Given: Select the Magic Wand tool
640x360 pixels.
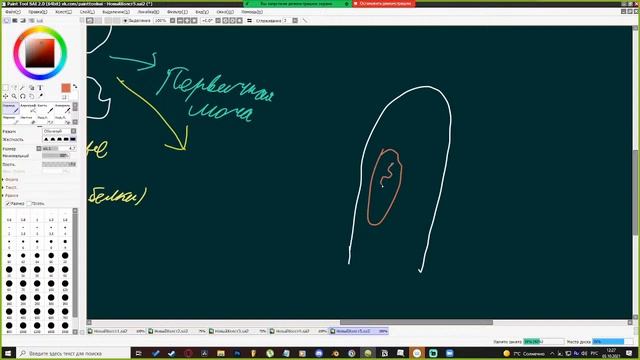Looking at the screenshot, I should [x=22, y=88].
